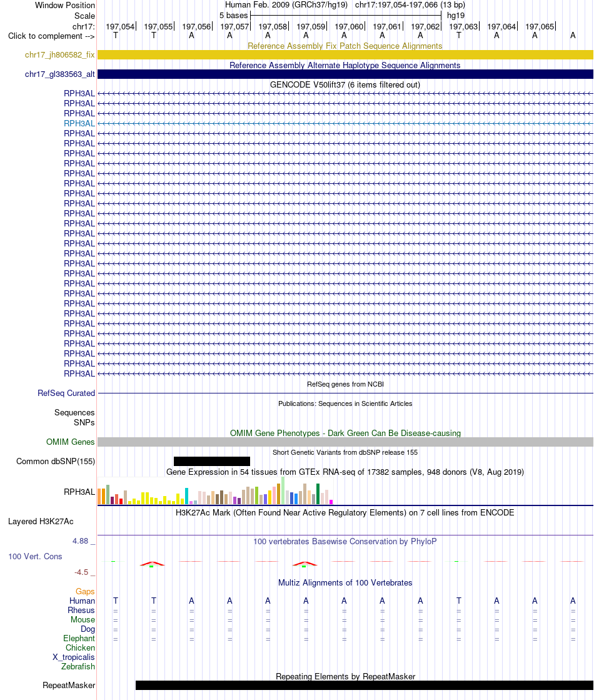Click the Human species label

(x=82, y=601)
